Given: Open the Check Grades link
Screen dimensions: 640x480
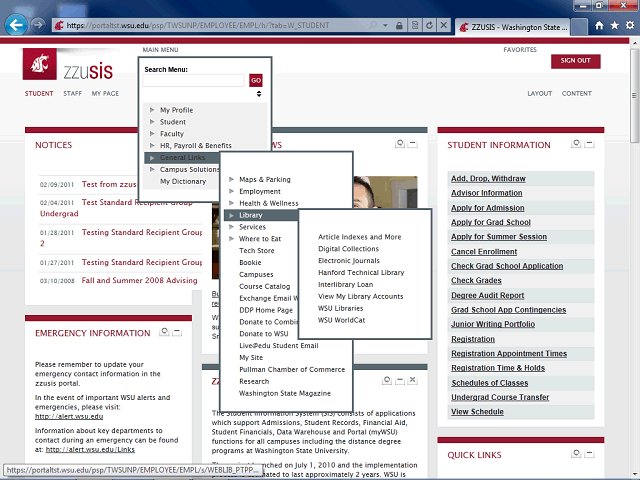Looking at the screenshot, I should 476,280.
